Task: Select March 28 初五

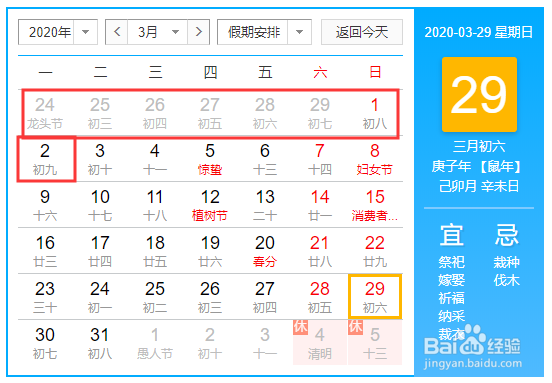Action: [320, 297]
